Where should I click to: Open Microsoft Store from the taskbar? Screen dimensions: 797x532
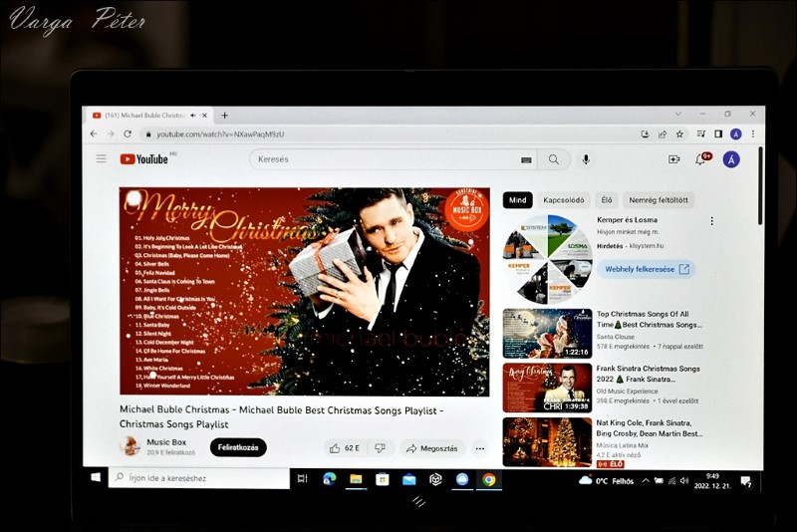pyautogui.click(x=383, y=478)
